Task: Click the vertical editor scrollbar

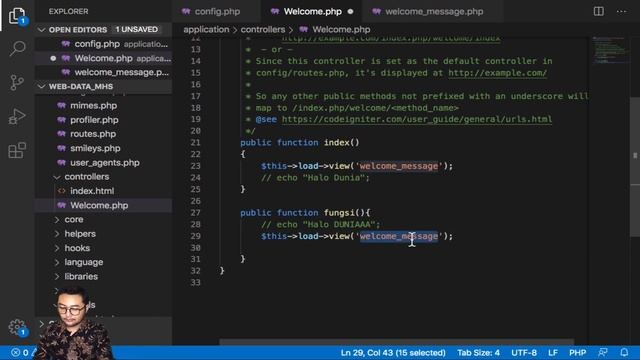Action: tap(635, 167)
